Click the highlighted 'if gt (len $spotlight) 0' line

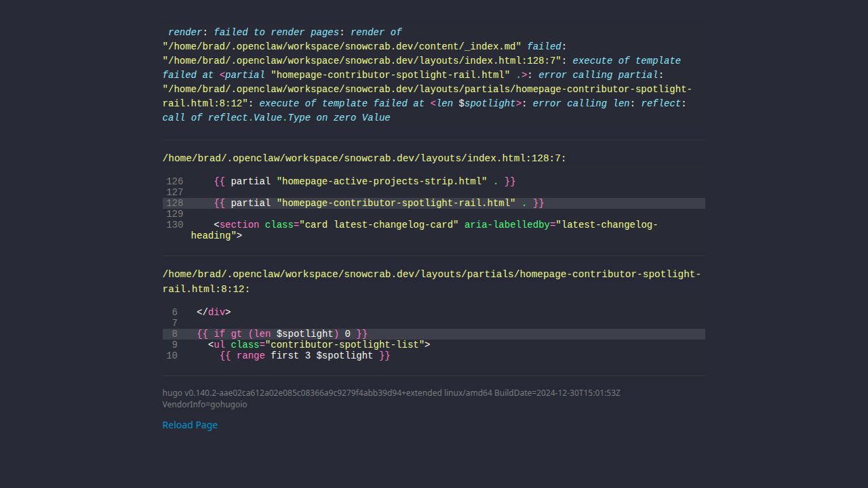282,334
